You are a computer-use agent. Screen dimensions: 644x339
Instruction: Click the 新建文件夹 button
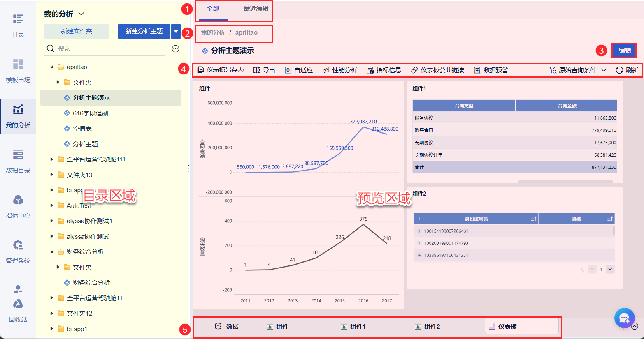[x=77, y=31]
